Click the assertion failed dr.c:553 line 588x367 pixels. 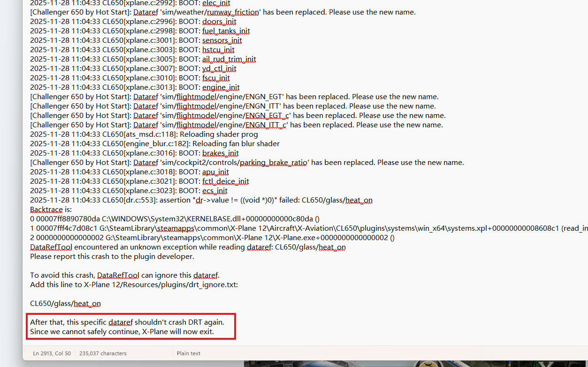(201, 200)
